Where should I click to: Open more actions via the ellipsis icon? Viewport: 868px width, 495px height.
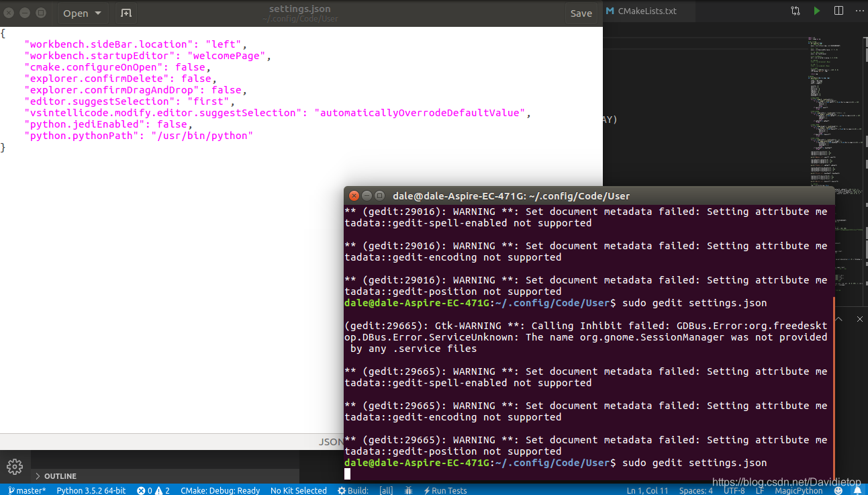tap(859, 11)
